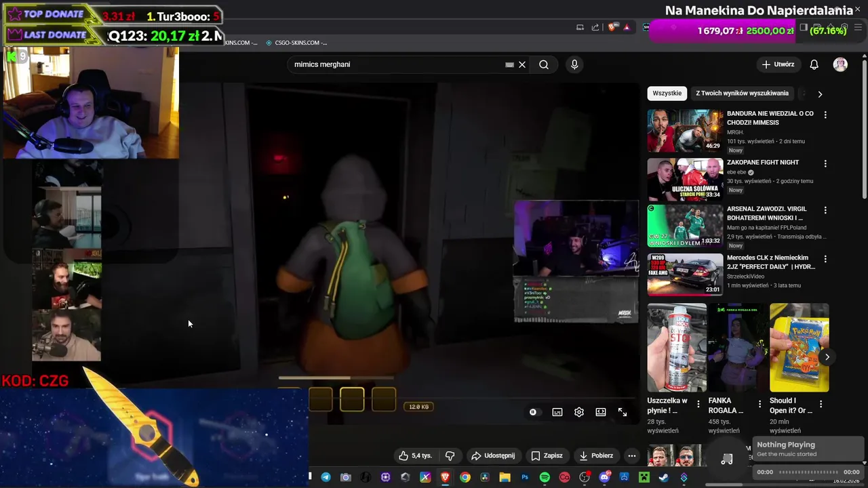Open options for the BANDURA MIMESIS video
868x488 pixels.
pyautogui.click(x=825, y=115)
